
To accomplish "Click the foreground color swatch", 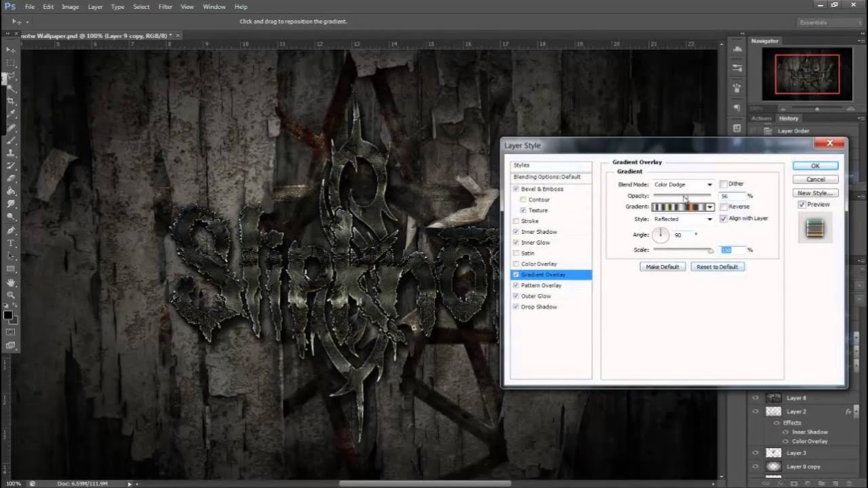I will [7, 314].
